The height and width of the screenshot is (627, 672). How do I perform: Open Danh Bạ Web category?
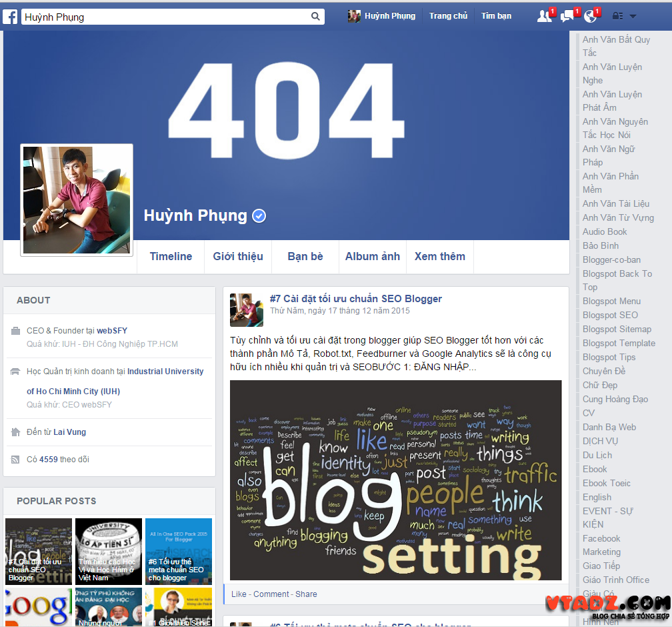609,427
